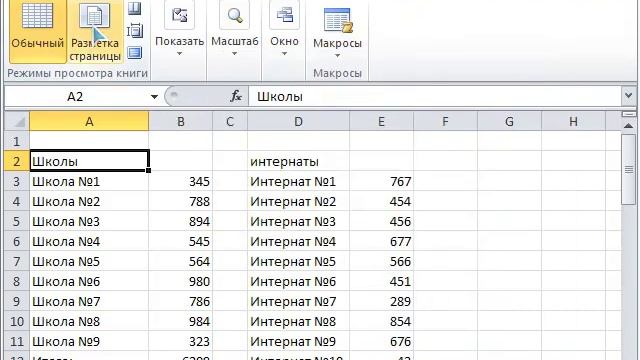
Task: Click cell Интернат №4
Action: tap(298, 241)
